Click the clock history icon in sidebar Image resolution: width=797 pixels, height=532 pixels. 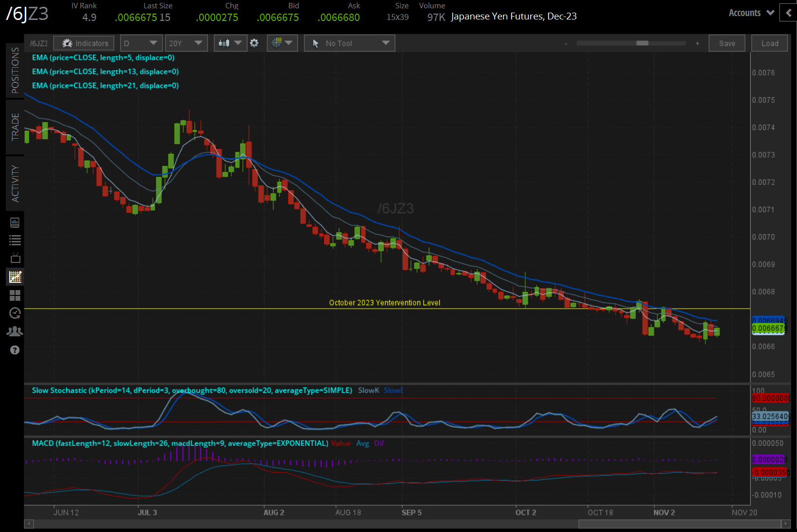(15, 313)
